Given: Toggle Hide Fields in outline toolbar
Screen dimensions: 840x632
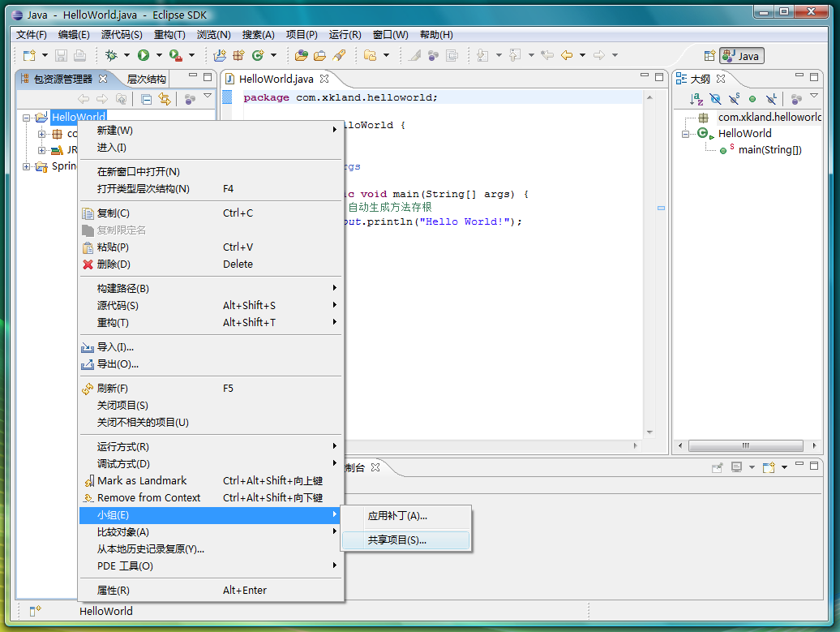Looking at the screenshot, I should (x=715, y=99).
